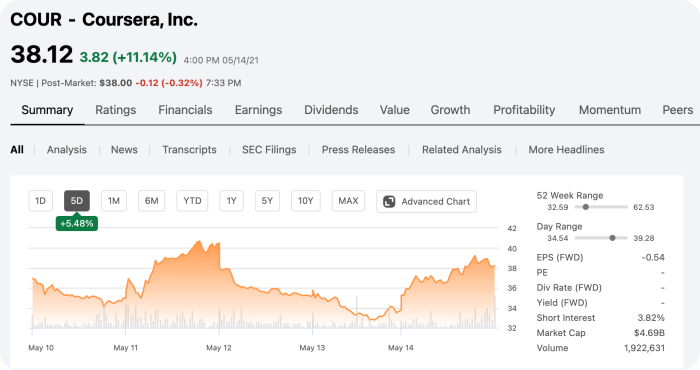Image resolution: width=700 pixels, height=370 pixels.
Task: Go to the Dividends tab
Action: [x=331, y=110]
